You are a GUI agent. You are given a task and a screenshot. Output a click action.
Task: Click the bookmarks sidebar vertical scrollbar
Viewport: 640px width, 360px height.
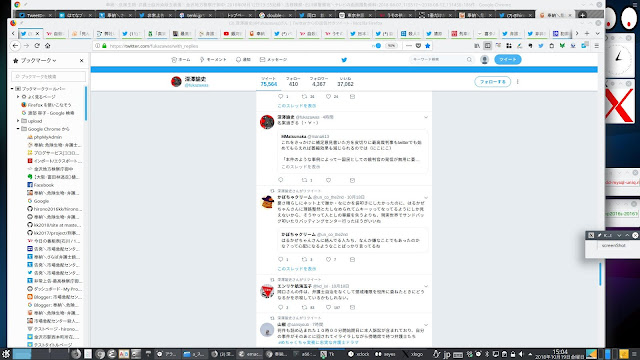click(x=86, y=103)
